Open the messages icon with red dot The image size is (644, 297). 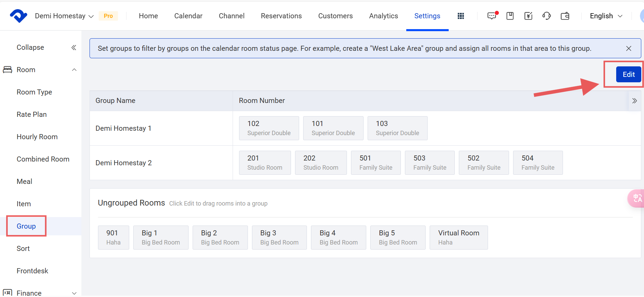click(x=492, y=16)
